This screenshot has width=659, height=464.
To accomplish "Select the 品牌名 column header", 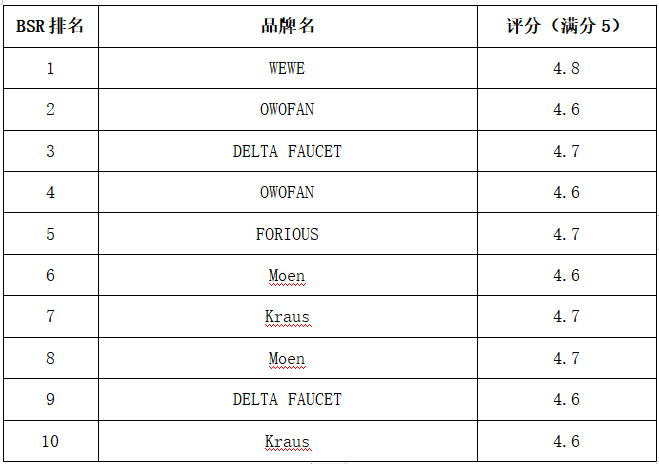I will 287,27.
